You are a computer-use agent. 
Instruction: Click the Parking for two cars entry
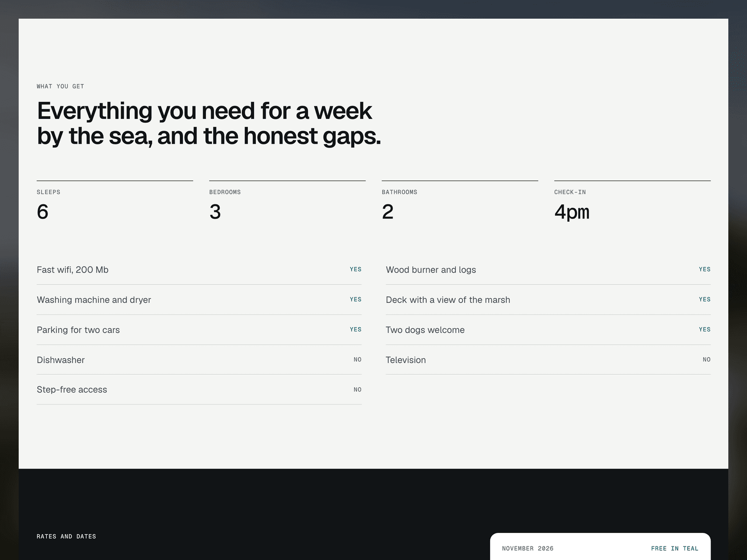[x=199, y=330]
